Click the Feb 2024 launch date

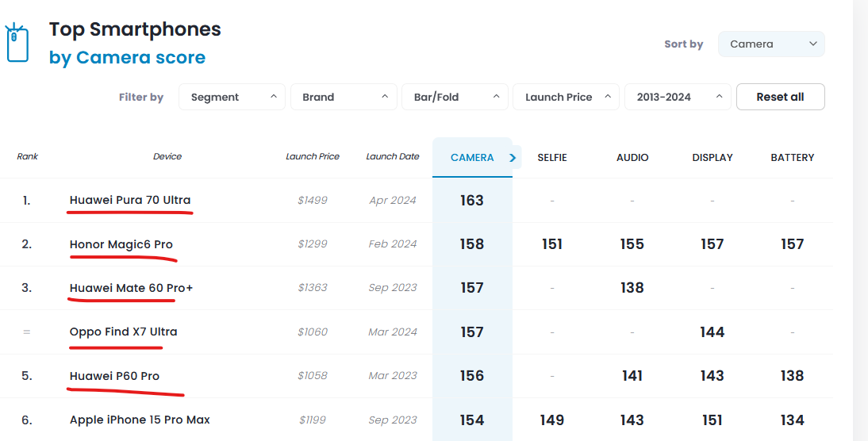(393, 244)
